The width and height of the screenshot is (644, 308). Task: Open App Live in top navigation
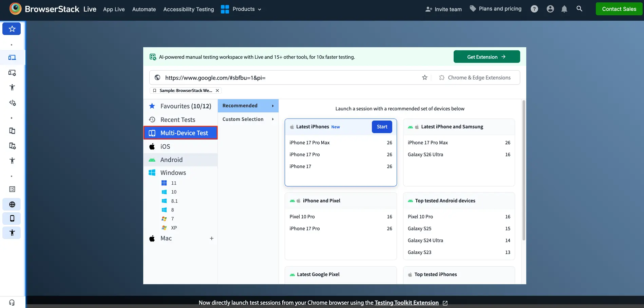[x=114, y=9]
